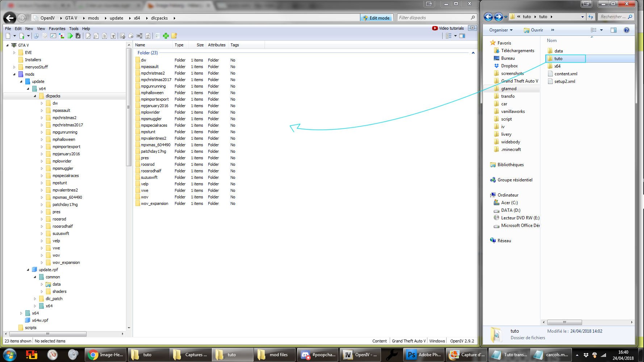
Task: Select the wov_expansion folder in the file list
Action: coord(155,203)
